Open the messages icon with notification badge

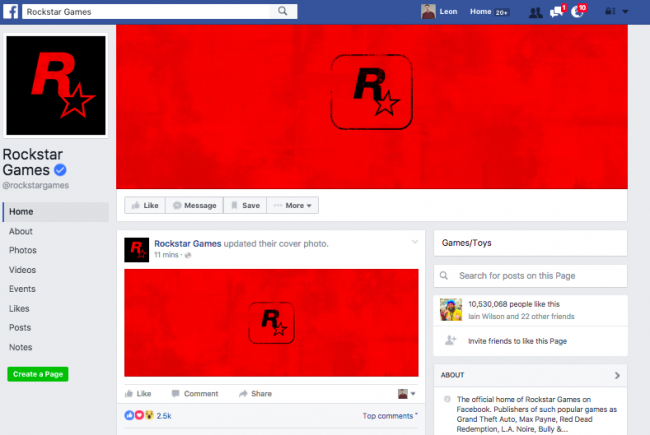coord(556,12)
